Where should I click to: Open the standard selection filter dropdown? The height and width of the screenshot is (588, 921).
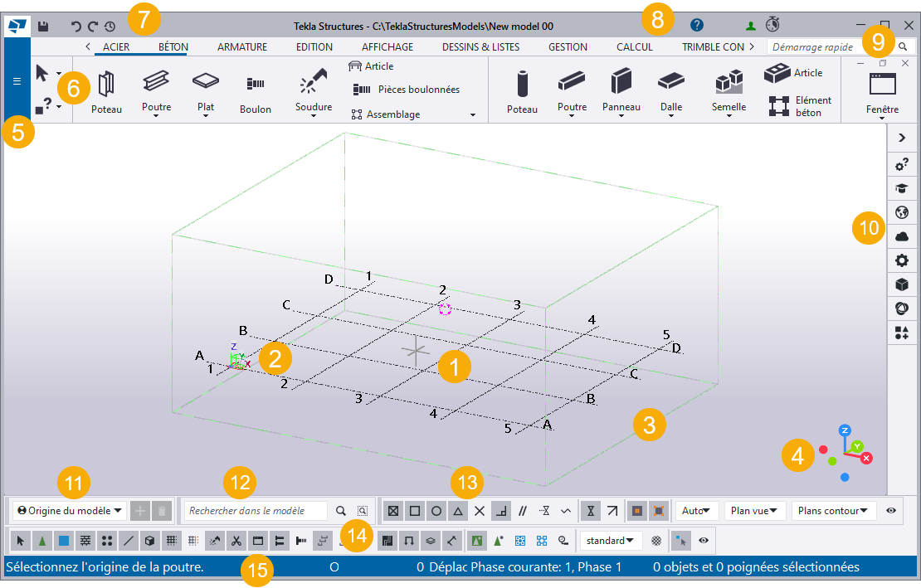(611, 541)
